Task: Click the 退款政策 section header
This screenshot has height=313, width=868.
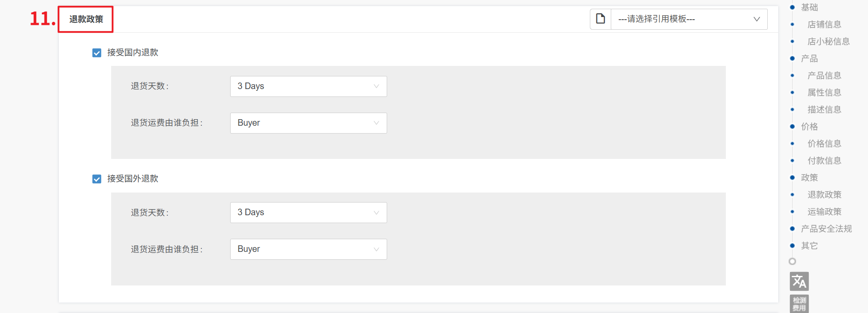Action: [86, 19]
